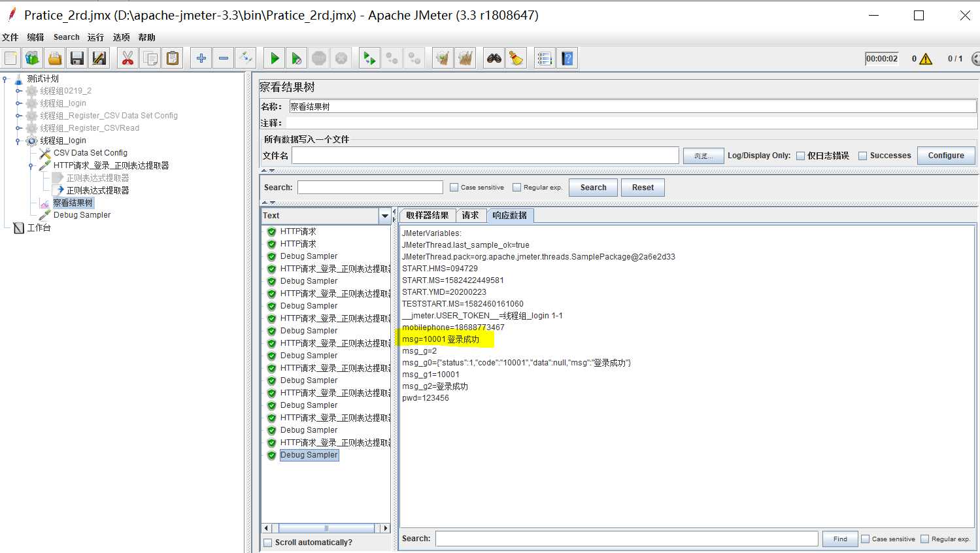The height and width of the screenshot is (553, 980).
Task: Open Help with blue book icon
Action: 567,58
